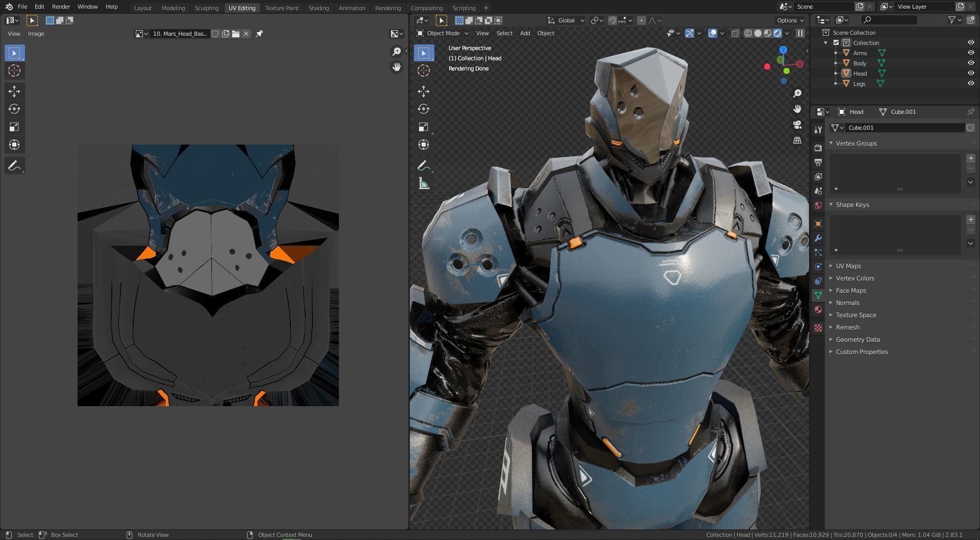Select the Cursor tool in UV editor
This screenshot has width=980, height=540.
(14, 71)
